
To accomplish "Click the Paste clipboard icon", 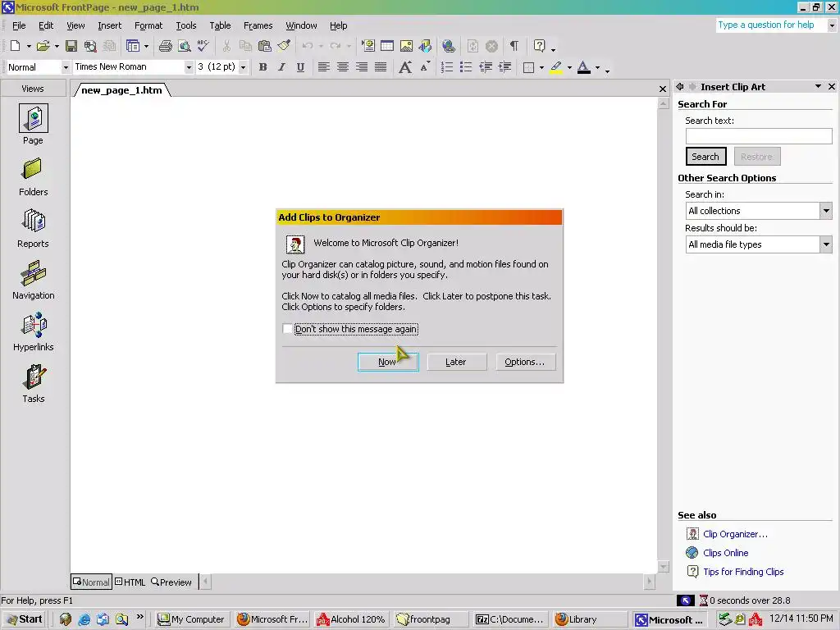I will click(265, 46).
